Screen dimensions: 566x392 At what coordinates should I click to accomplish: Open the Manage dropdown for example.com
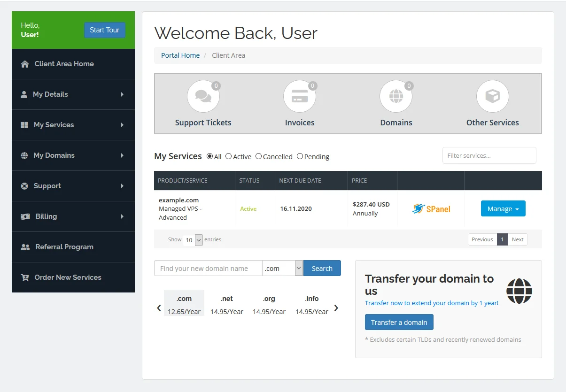(x=503, y=208)
